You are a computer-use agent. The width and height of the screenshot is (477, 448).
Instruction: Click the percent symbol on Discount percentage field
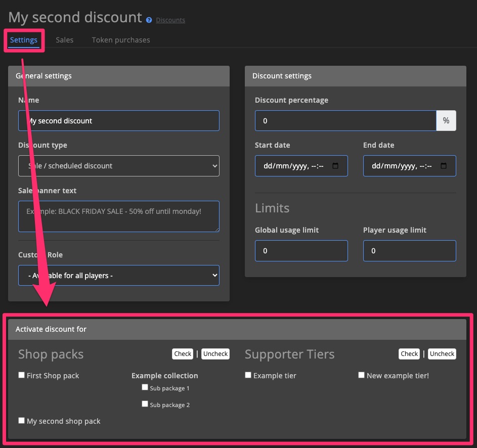pyautogui.click(x=446, y=120)
